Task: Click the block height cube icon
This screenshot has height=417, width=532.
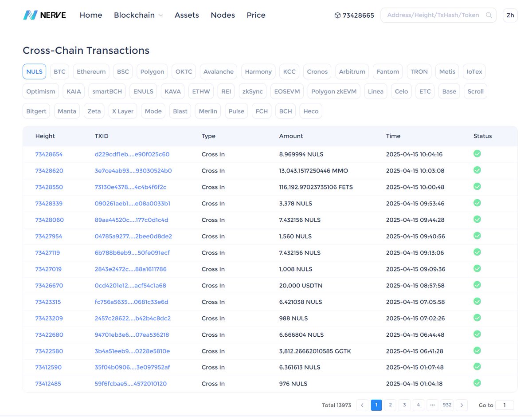Action: pos(337,15)
